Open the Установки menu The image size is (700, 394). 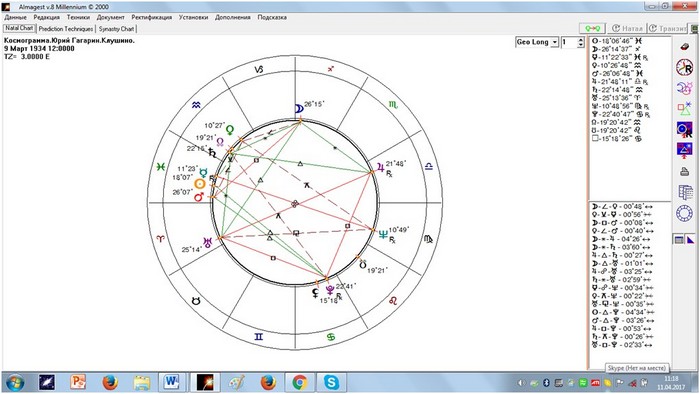(193, 17)
